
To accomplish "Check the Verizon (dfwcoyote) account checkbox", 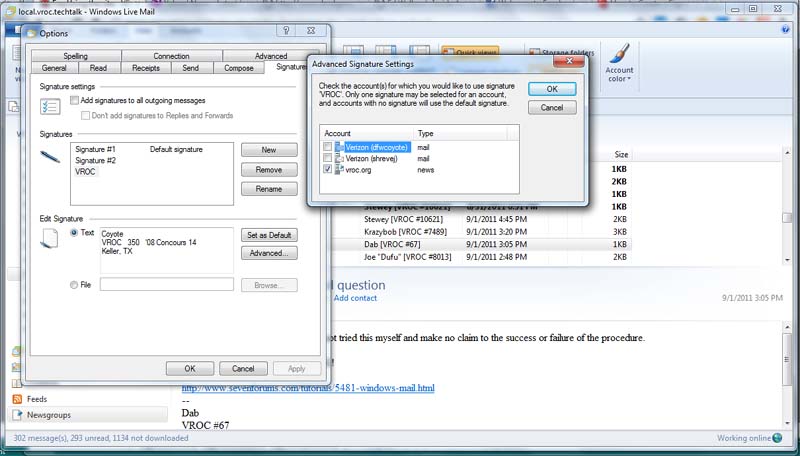I will (x=328, y=147).
